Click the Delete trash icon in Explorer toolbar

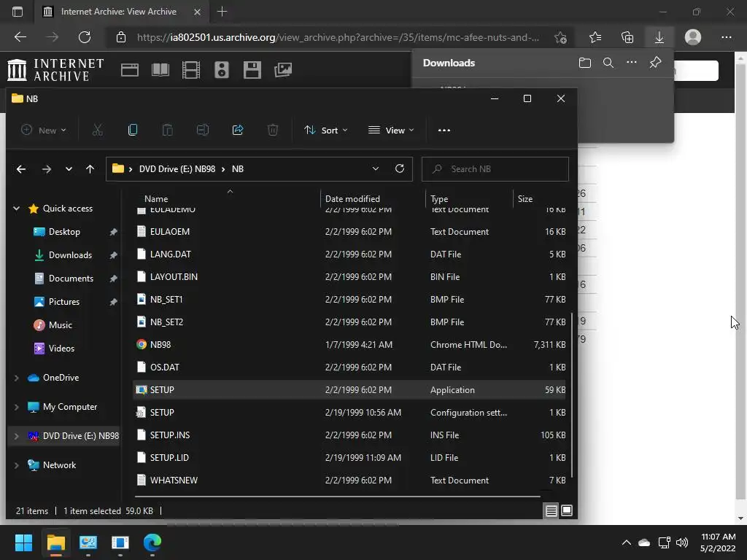coord(273,130)
